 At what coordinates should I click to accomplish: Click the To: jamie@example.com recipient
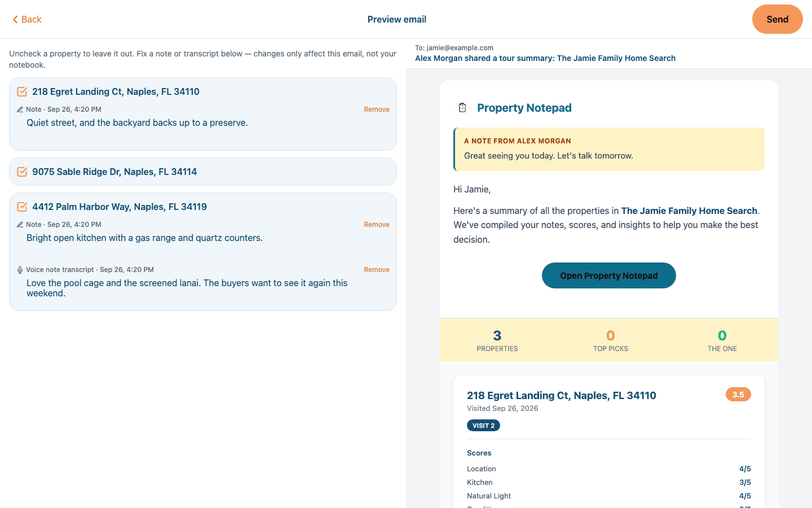tap(454, 48)
